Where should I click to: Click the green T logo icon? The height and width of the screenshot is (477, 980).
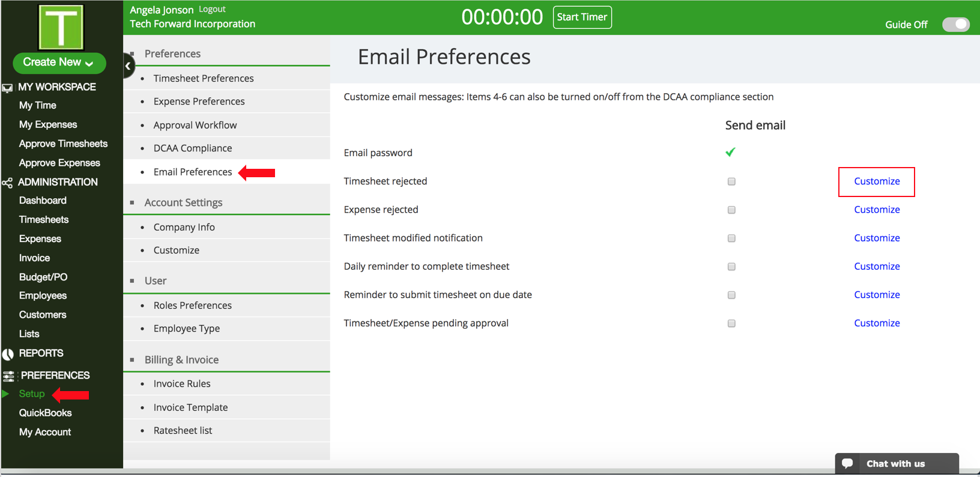[x=61, y=27]
